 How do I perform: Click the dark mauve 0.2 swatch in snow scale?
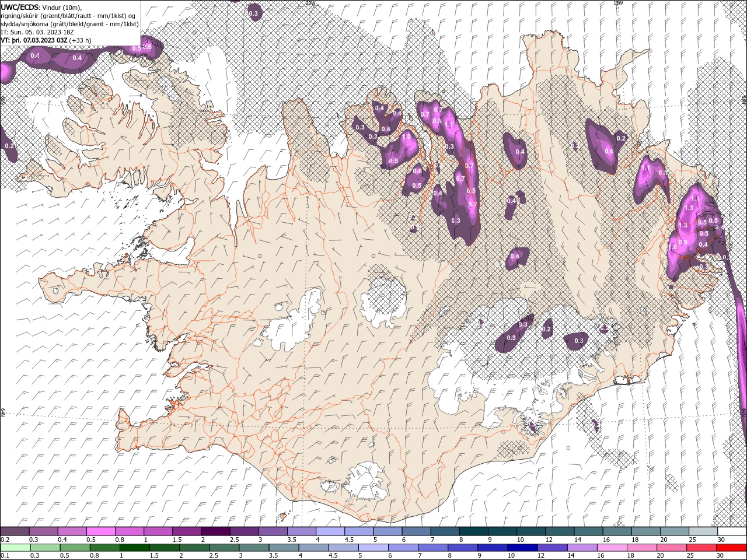[x=15, y=531]
